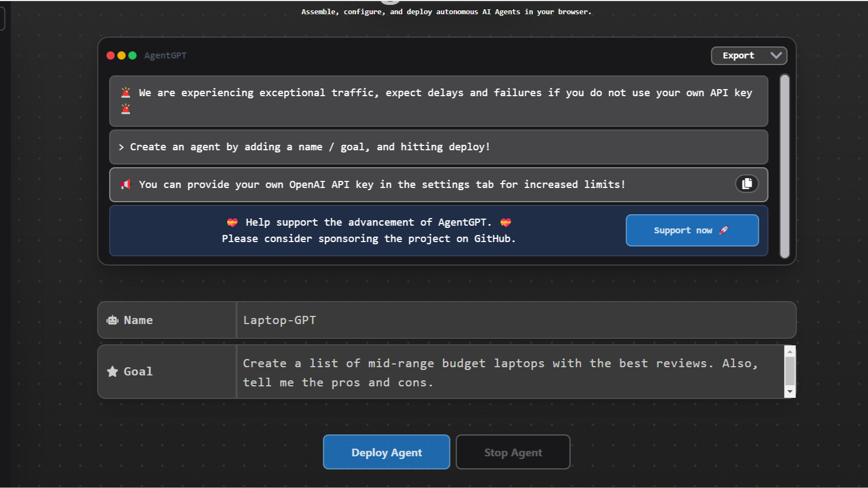Screen dimensions: 868x488
Task: Focus the Name field containing Laptop-GPT
Action: 515,320
